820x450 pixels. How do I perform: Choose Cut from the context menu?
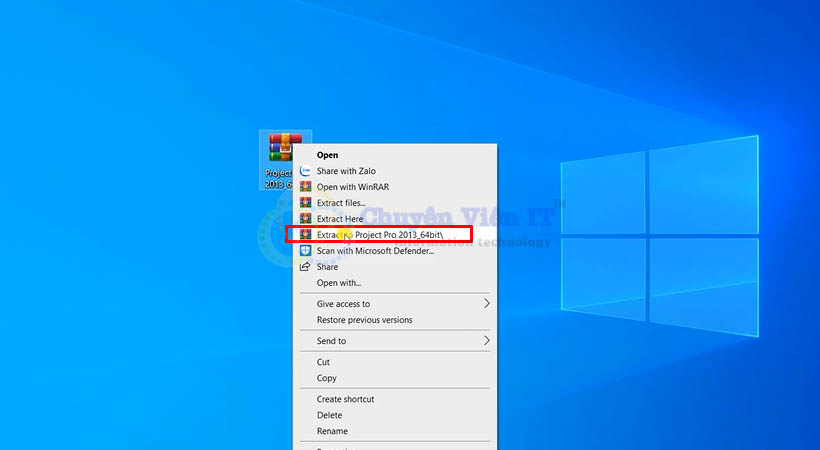323,362
